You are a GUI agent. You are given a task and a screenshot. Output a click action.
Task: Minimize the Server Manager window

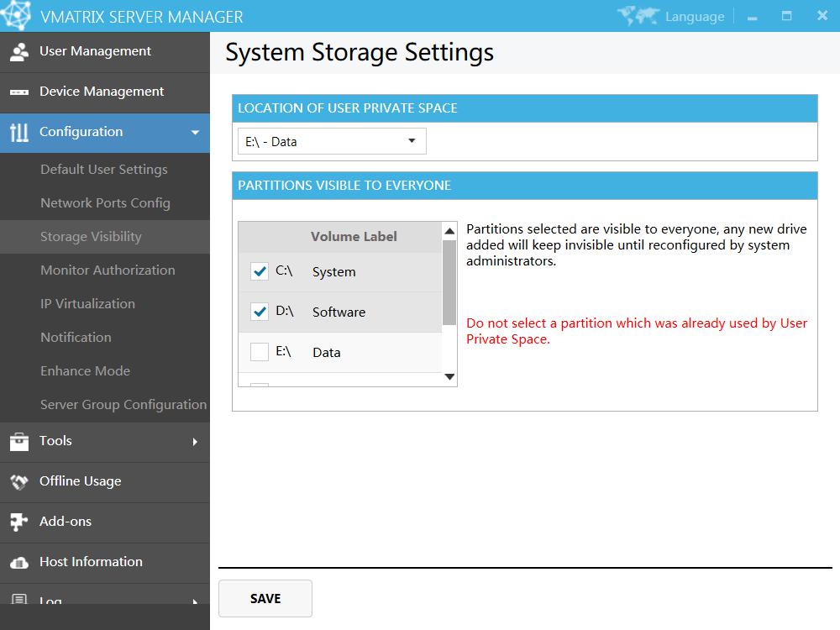tap(753, 17)
